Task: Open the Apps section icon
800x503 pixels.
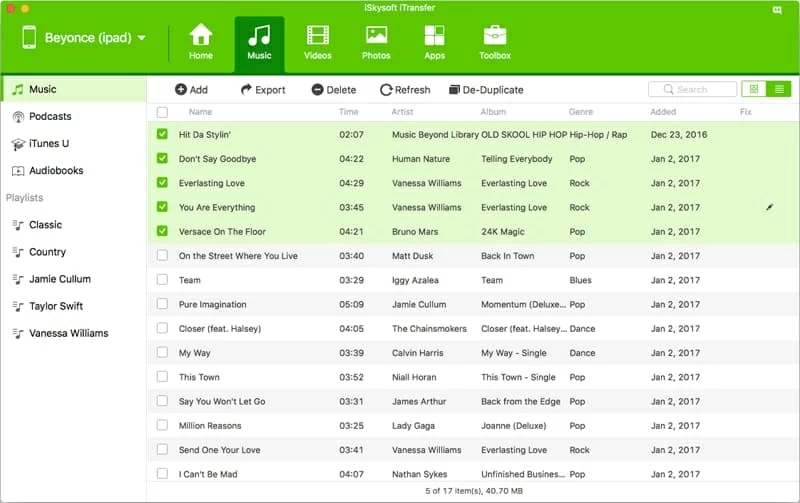Action: point(434,37)
